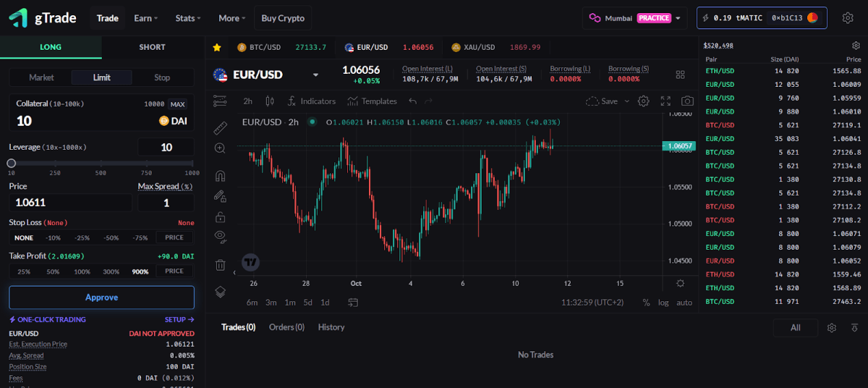This screenshot has width=868, height=388.
Task: Click the MAX collateral button
Action: (177, 104)
